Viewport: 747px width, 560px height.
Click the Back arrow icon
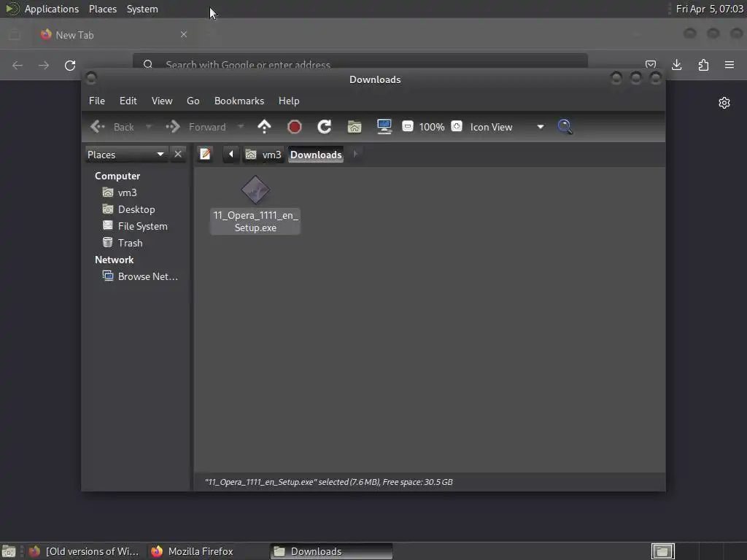[98, 127]
